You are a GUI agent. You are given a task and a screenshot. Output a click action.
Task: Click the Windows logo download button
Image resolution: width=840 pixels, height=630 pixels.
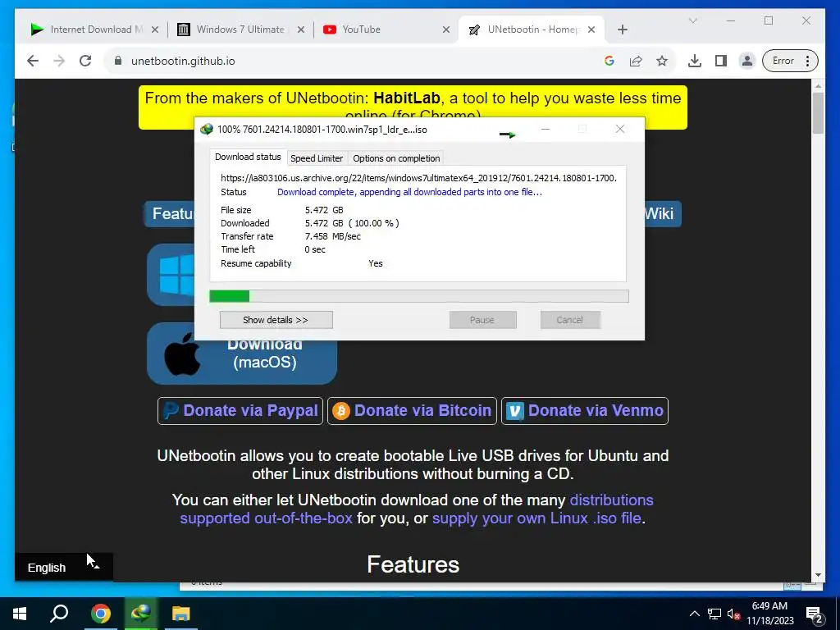click(x=171, y=275)
